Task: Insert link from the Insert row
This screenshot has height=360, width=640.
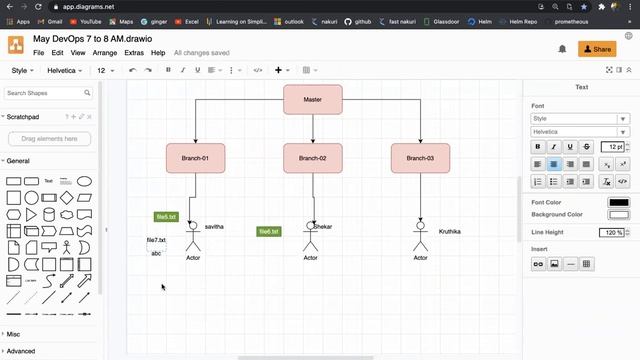Action: 538,264
